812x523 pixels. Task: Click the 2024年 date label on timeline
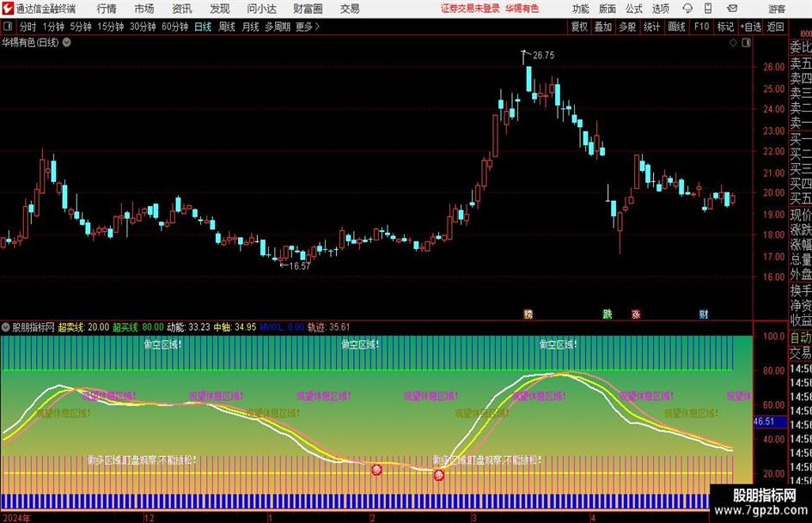(x=16, y=518)
